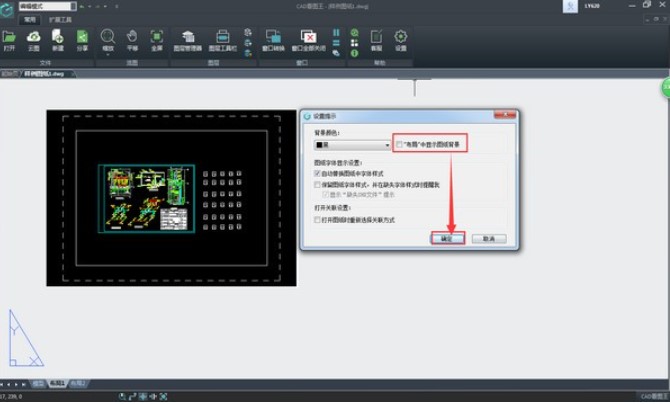Image resolution: width=670 pixels, height=404 pixels.
Task: Select the start page document tab
Action: (x=10, y=74)
